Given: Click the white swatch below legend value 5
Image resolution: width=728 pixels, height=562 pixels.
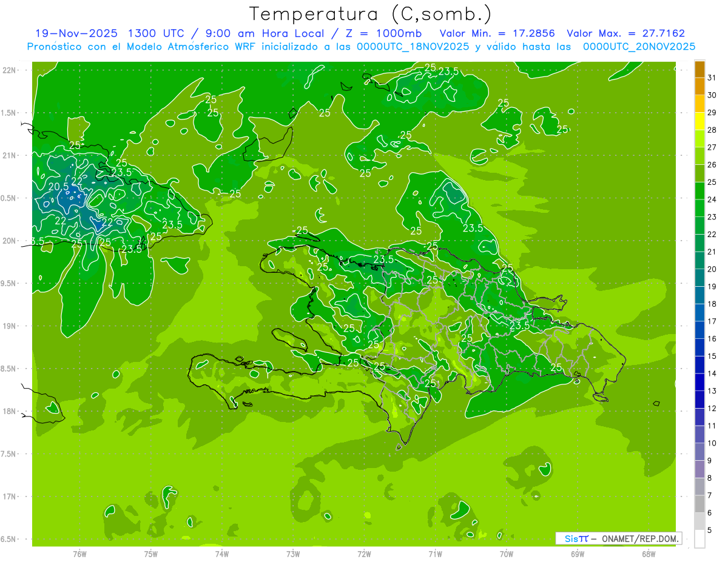Looking at the screenshot, I should click(699, 539).
